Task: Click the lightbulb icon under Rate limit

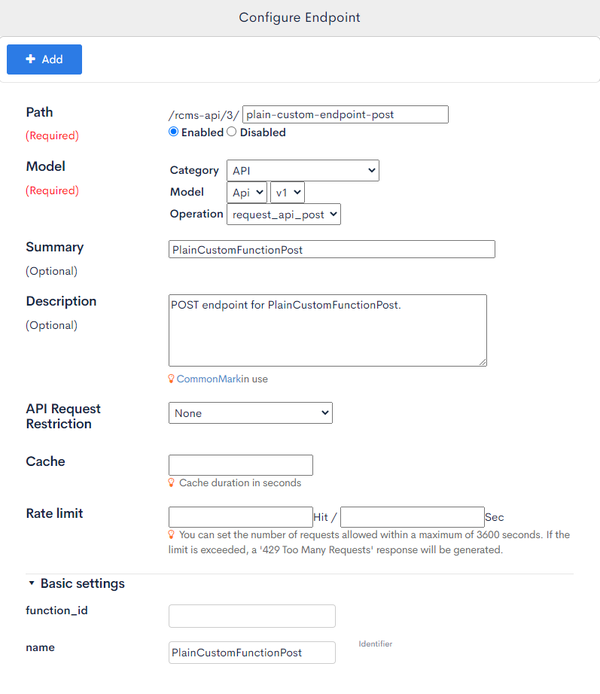Action: click(x=171, y=535)
